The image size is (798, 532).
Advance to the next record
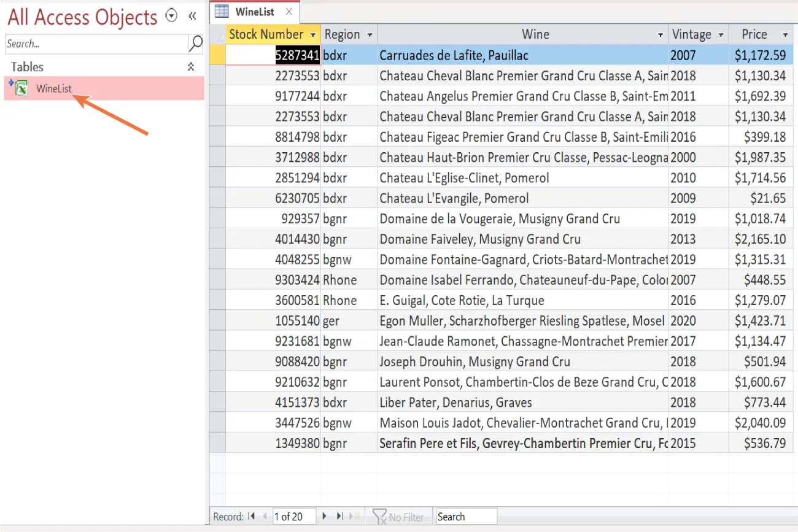324,516
